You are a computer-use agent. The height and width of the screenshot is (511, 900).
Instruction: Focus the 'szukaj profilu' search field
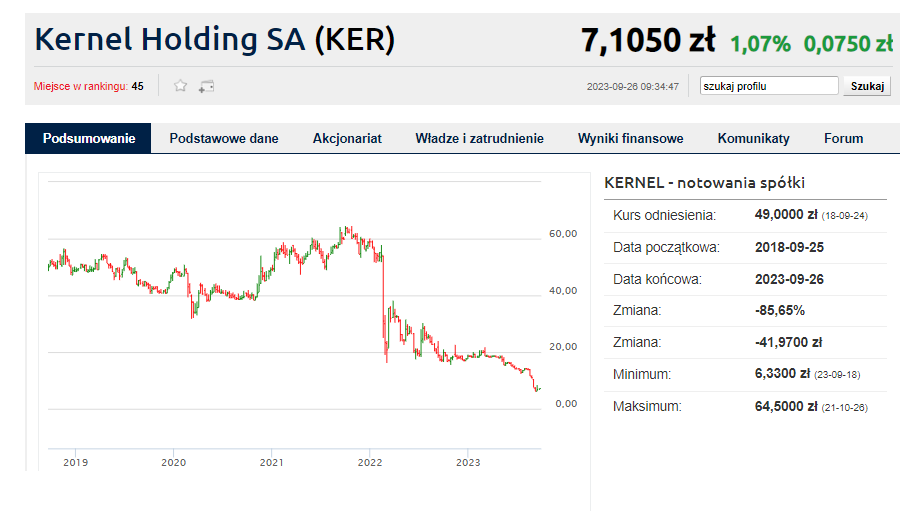[769, 86]
